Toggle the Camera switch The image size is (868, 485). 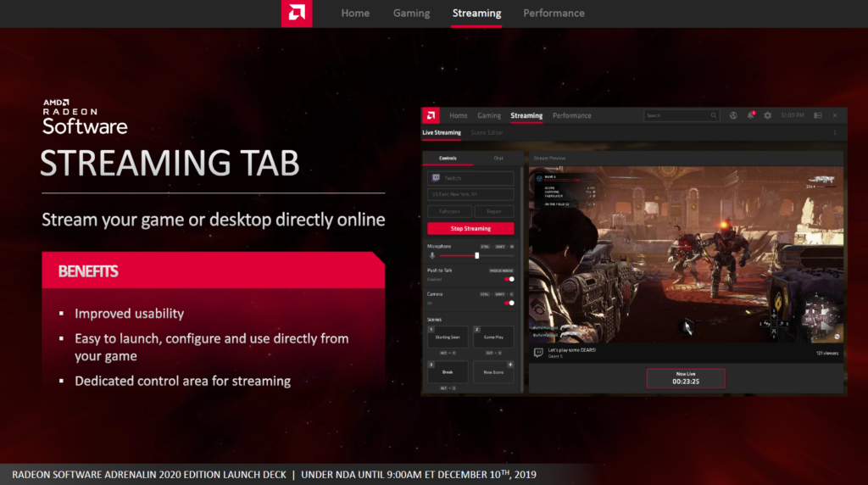point(509,304)
